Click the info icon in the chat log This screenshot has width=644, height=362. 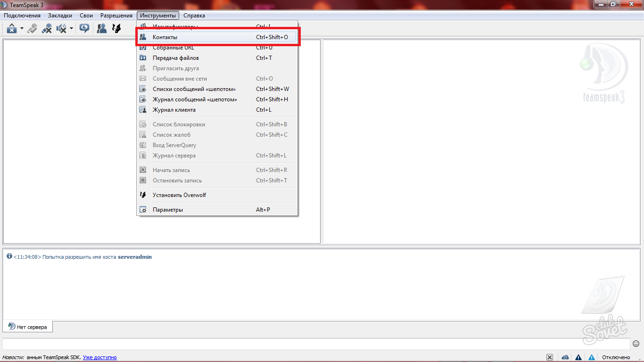click(x=9, y=256)
